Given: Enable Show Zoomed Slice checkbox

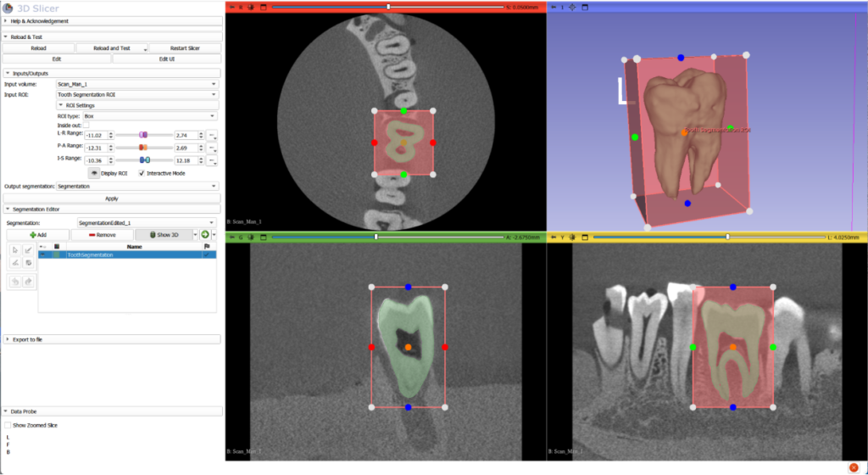Looking at the screenshot, I should click(x=8, y=425).
